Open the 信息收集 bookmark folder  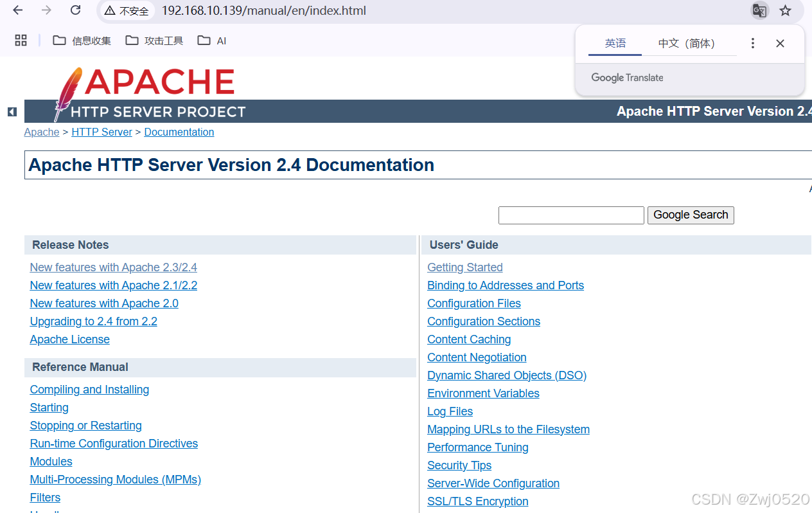(82, 40)
